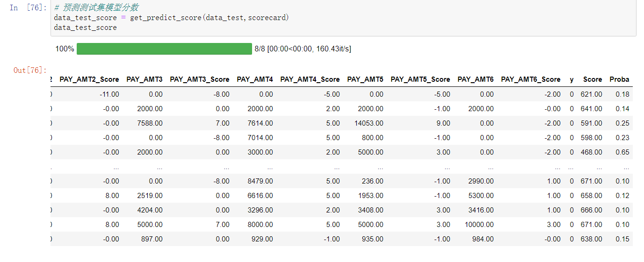Click the Out[76] output prompt
644x262 pixels.
coord(30,70)
